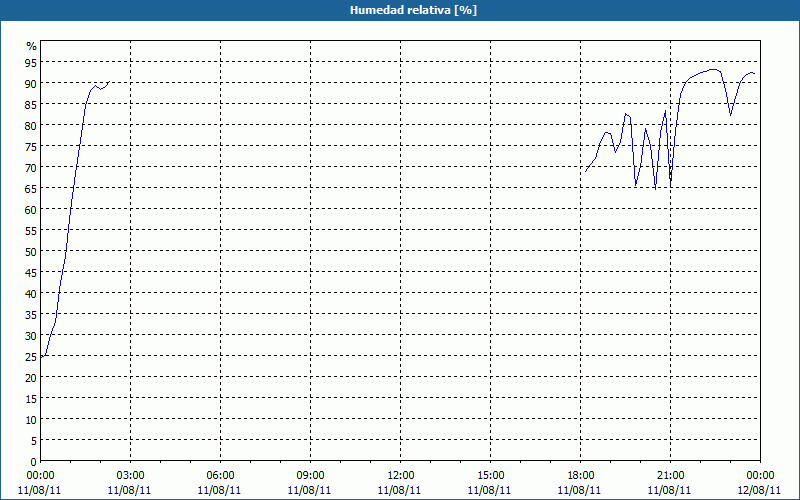Click the y-axis value 55
Screen dimensions: 800x500
coord(31,231)
